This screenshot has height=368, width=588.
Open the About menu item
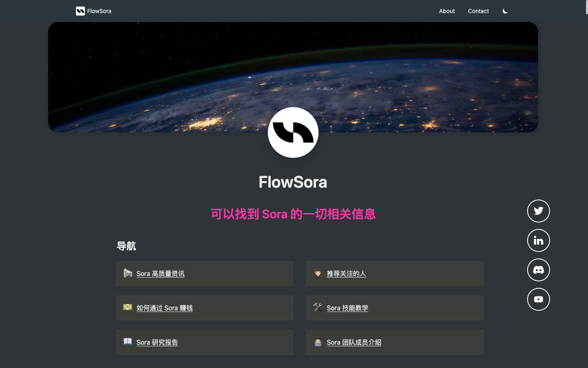coord(447,11)
